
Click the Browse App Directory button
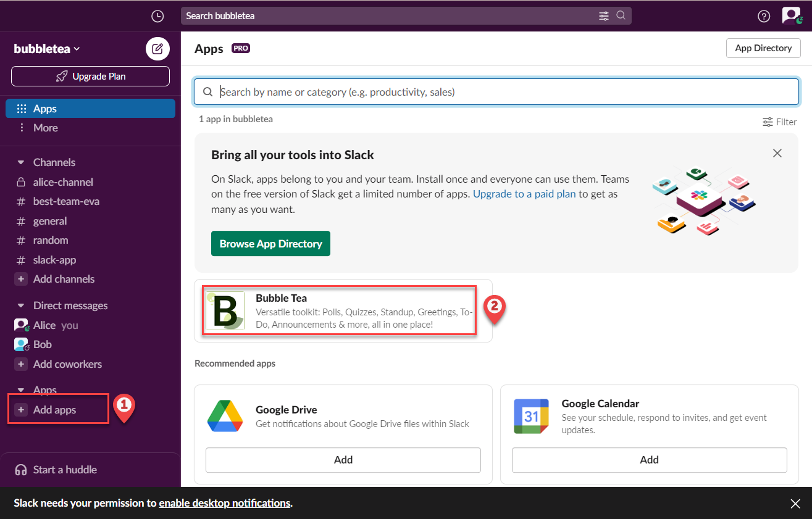[x=270, y=244]
